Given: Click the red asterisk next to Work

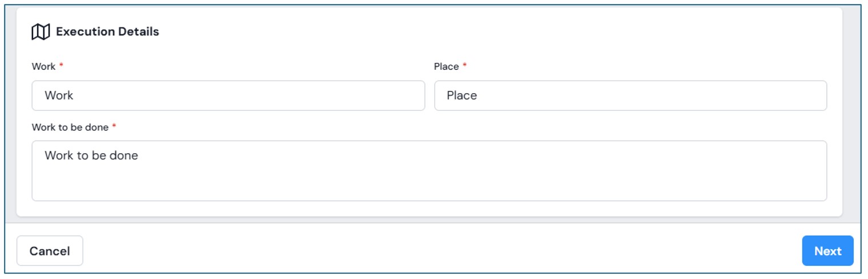Looking at the screenshot, I should 61,66.
